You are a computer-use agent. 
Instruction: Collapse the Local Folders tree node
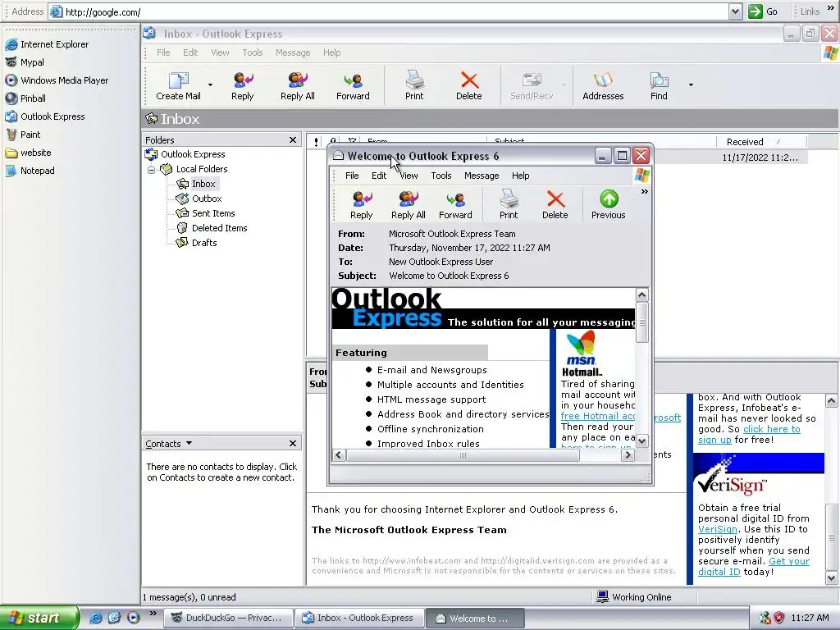click(152, 169)
